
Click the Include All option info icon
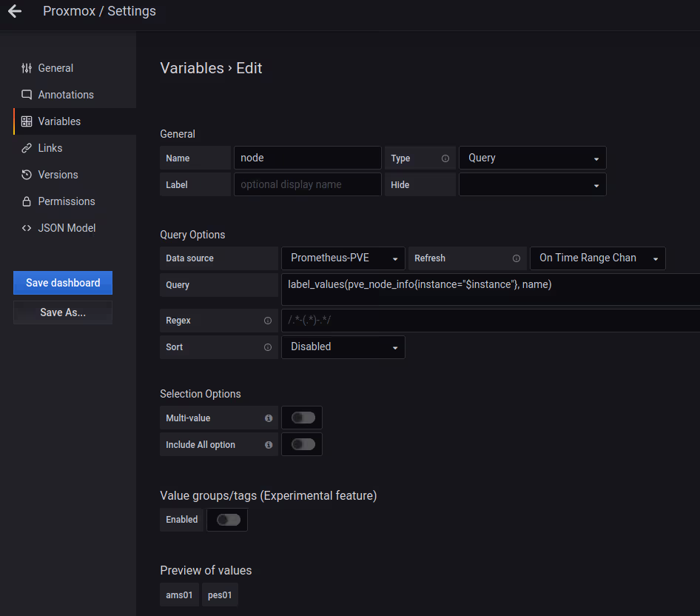269,445
